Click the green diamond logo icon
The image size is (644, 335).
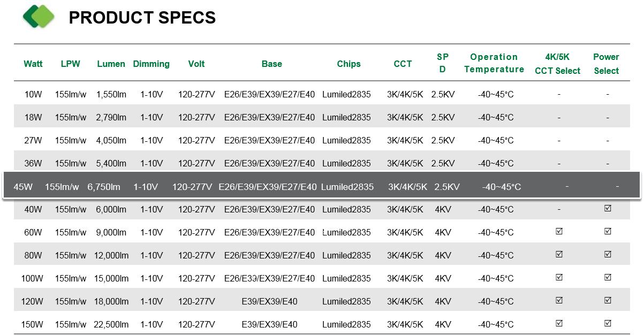(x=39, y=17)
